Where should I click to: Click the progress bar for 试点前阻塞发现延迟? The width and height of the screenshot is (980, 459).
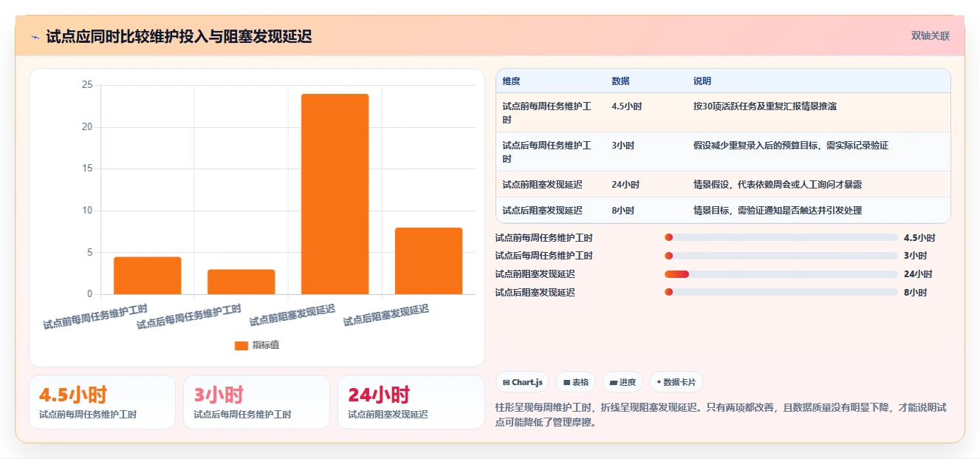pos(781,274)
